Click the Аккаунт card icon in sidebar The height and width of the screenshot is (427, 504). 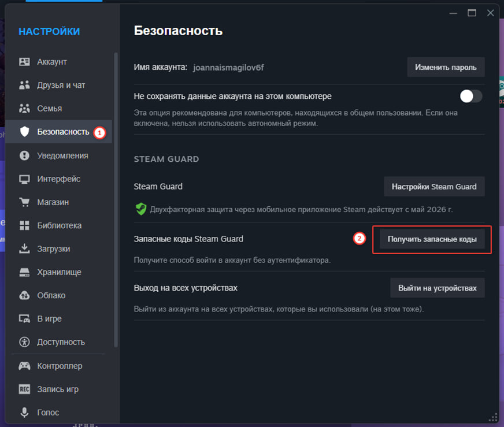[24, 62]
